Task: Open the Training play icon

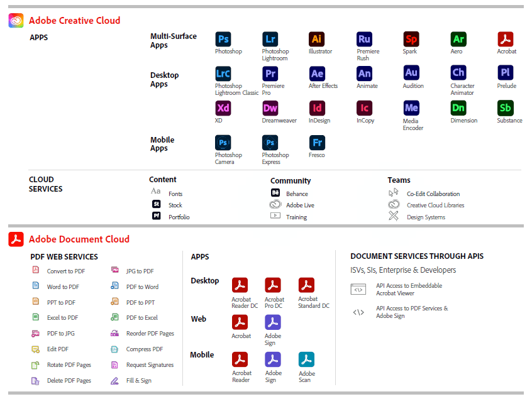Action: (275, 216)
